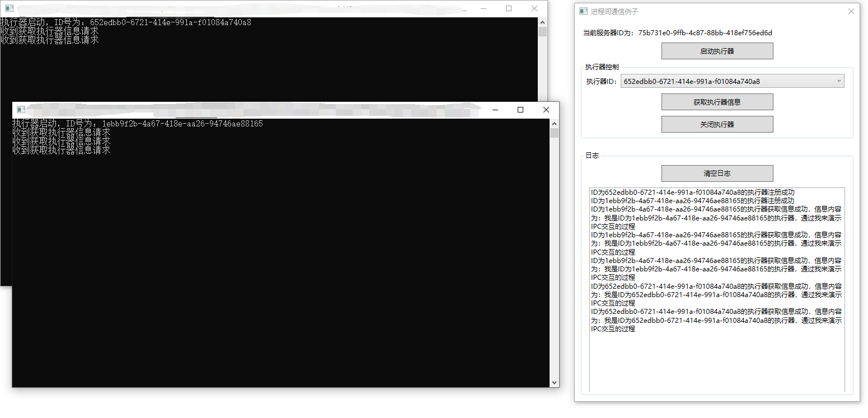Close the back console window
Viewport: 868px width, 418px height.
click(x=534, y=8)
